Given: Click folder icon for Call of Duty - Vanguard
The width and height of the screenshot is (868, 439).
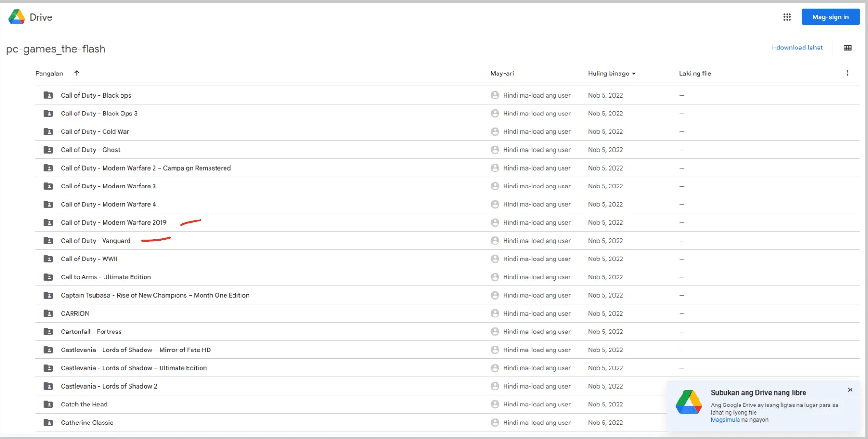Looking at the screenshot, I should [48, 241].
